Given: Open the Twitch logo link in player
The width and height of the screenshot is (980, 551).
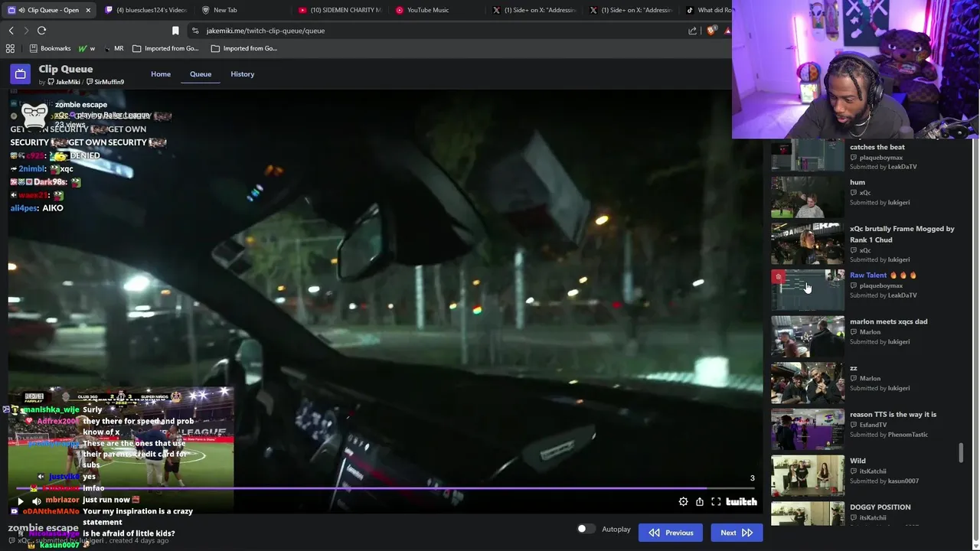Looking at the screenshot, I should pos(741,502).
